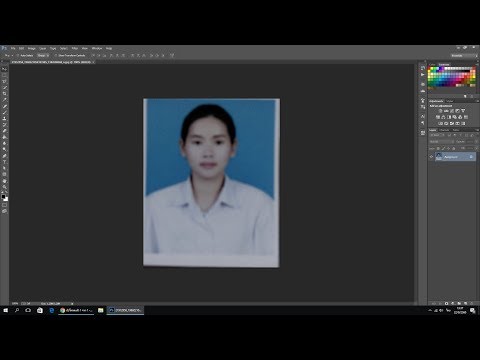Open the File menu
The width and height of the screenshot is (480, 360).
tap(13, 48)
